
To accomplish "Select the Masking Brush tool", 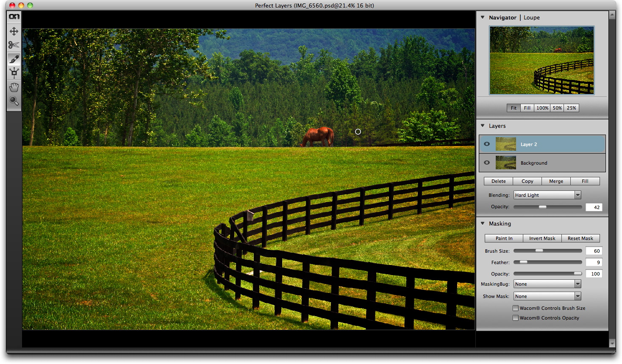I will (14, 59).
